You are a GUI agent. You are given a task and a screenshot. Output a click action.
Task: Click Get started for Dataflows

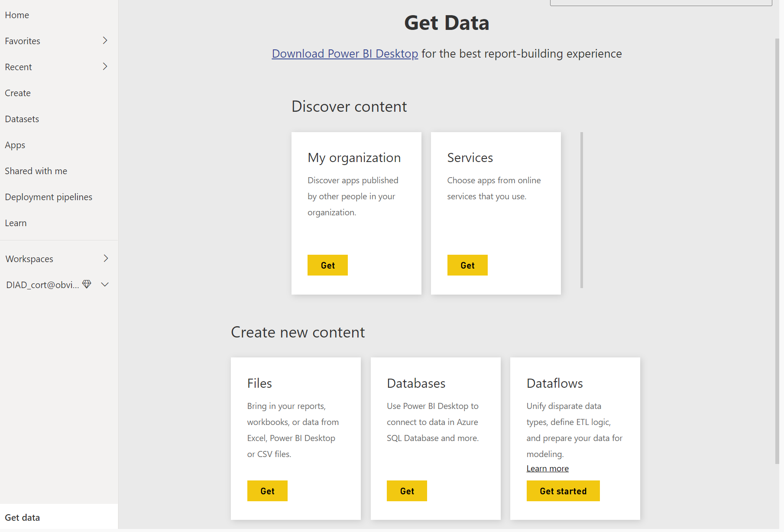click(563, 490)
